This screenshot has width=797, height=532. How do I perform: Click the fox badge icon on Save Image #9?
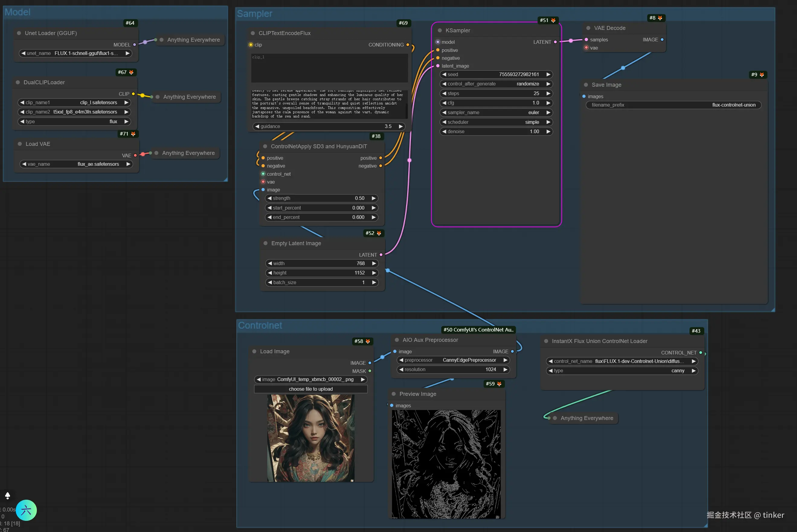point(762,75)
